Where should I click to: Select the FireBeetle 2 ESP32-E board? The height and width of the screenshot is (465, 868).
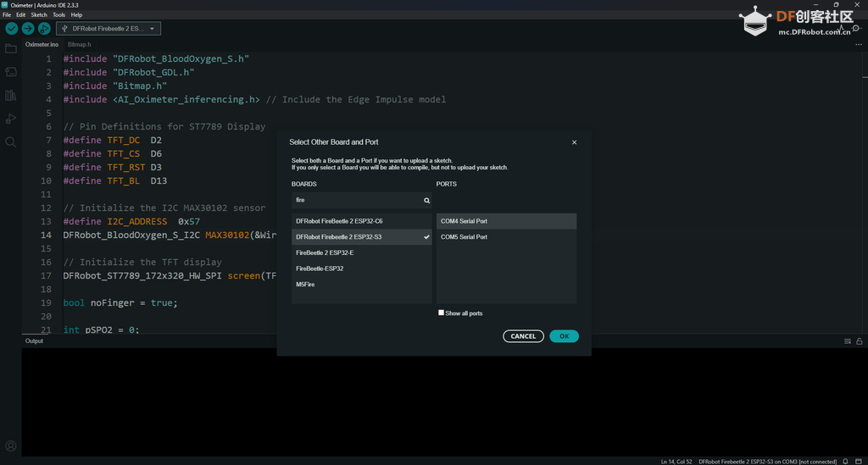361,252
